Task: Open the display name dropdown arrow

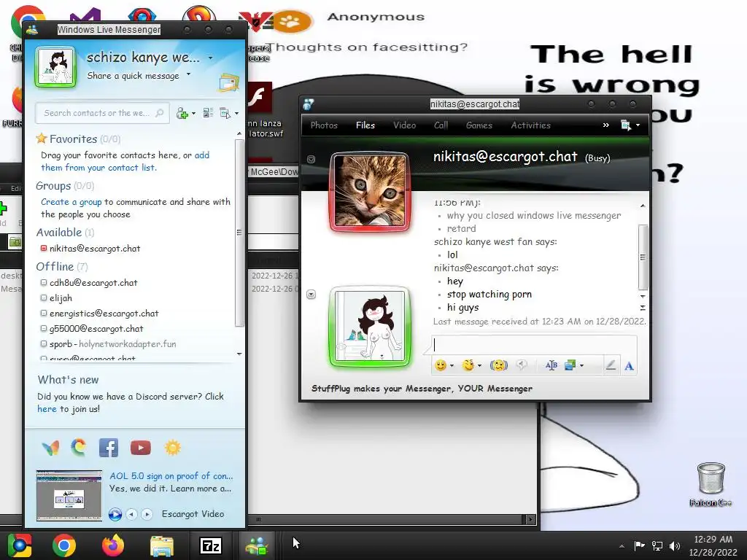Action: [x=210, y=58]
